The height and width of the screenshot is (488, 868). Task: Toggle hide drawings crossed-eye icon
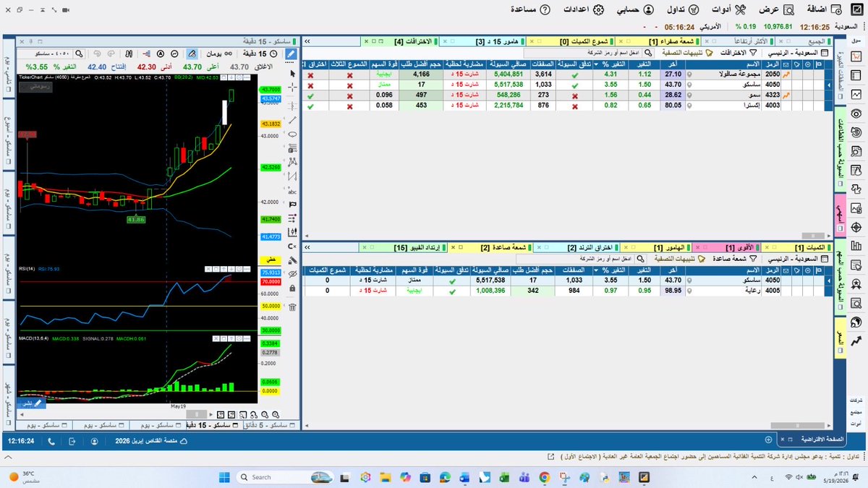pyautogui.click(x=292, y=274)
